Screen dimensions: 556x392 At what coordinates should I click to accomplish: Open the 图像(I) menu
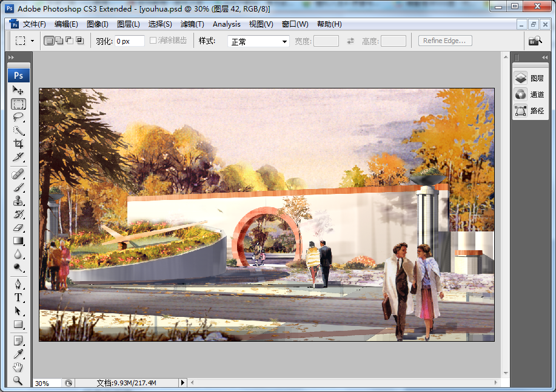point(98,24)
